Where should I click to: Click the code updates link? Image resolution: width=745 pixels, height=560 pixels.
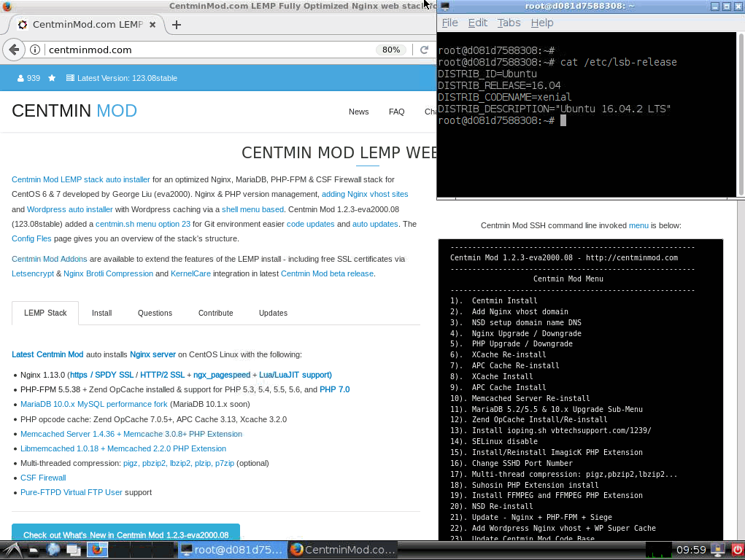(x=311, y=224)
